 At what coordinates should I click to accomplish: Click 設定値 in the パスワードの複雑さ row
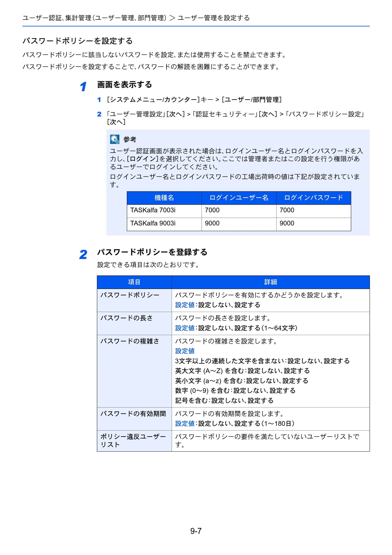click(185, 351)
